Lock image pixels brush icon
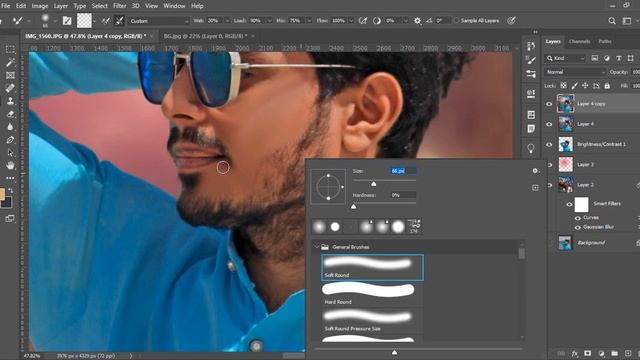Viewport: 640px width, 360px height. pyautogui.click(x=574, y=86)
